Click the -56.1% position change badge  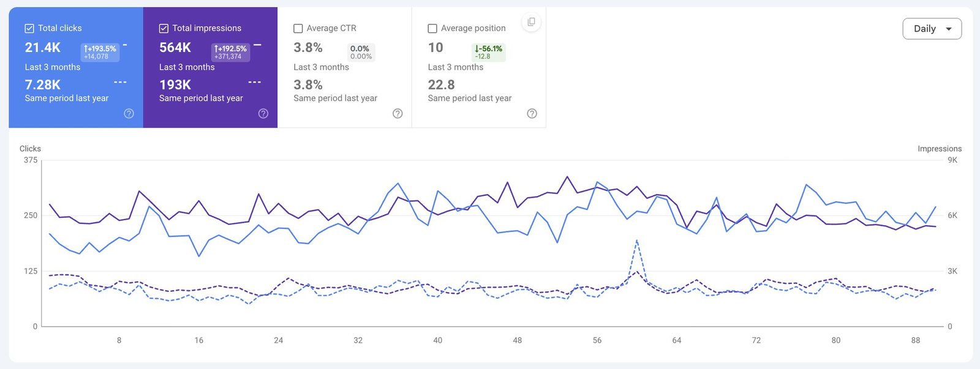click(x=488, y=52)
